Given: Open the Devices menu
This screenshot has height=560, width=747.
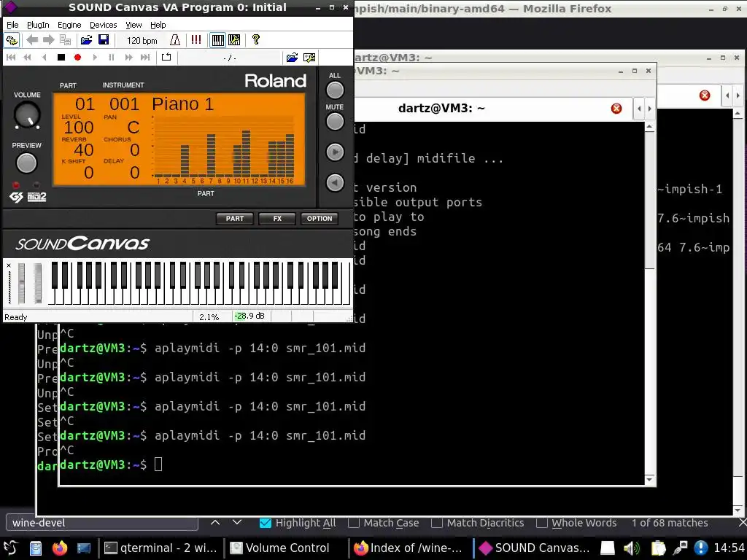Looking at the screenshot, I should point(104,26).
